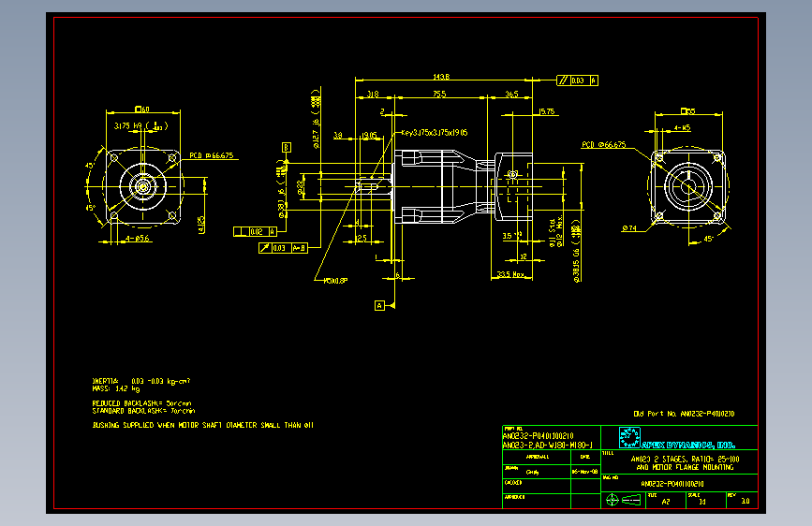
Task: Click the 4-M5 thread callout
Action: (683, 128)
